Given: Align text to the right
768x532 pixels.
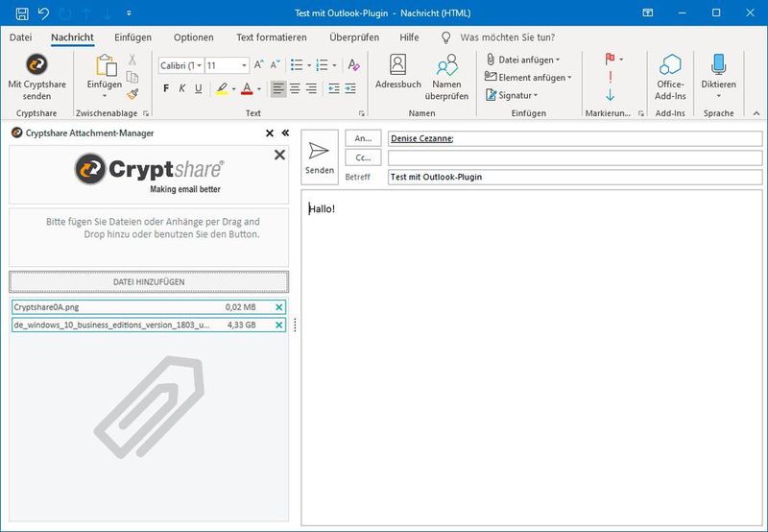Looking at the screenshot, I should (x=311, y=88).
